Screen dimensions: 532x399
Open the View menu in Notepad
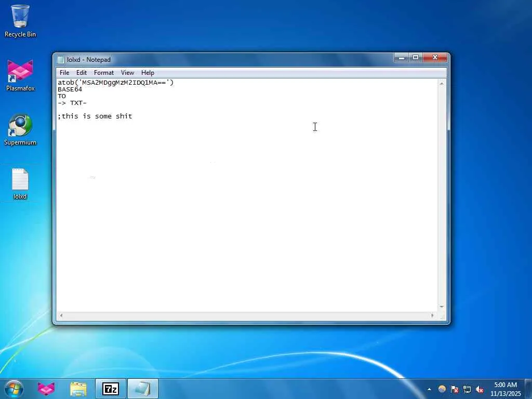[x=128, y=73]
